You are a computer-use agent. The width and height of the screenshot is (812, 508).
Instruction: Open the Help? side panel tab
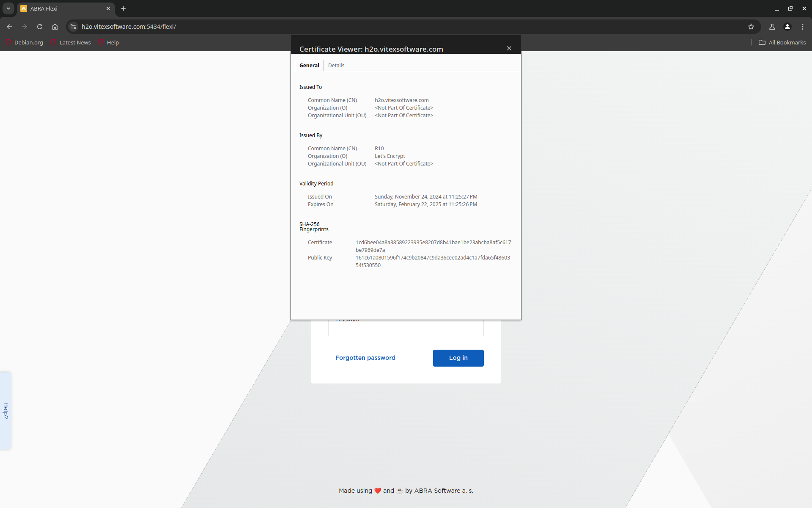pyautogui.click(x=5, y=411)
